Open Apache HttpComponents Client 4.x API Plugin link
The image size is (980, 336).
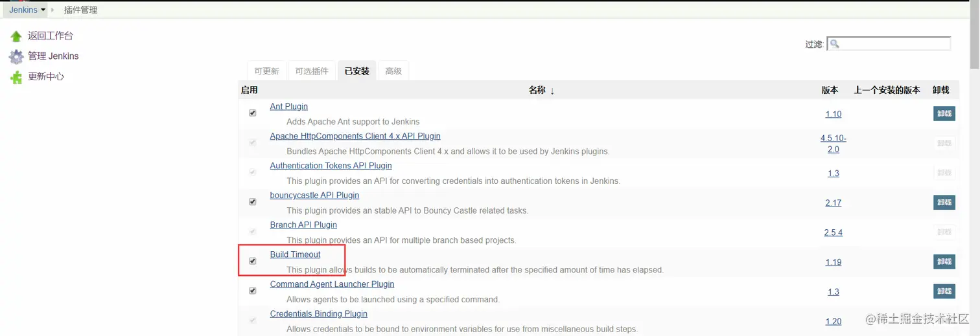355,136
